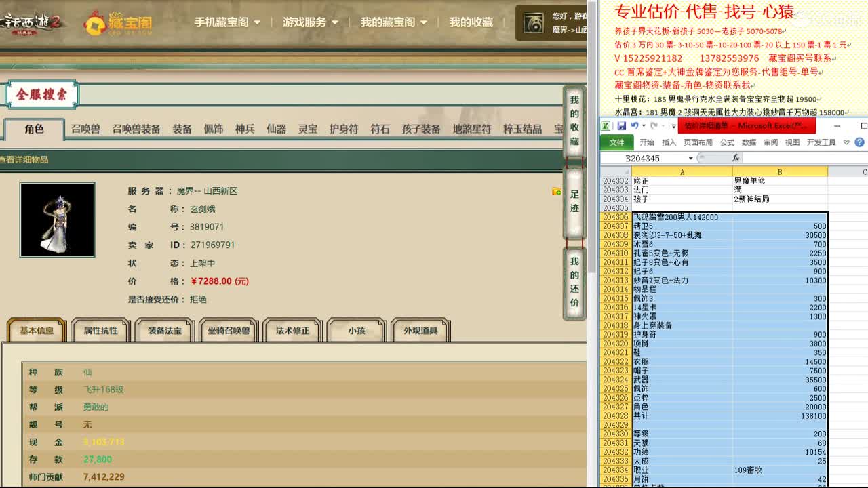Select the 装备 category tab
The image size is (868, 488).
point(182,129)
